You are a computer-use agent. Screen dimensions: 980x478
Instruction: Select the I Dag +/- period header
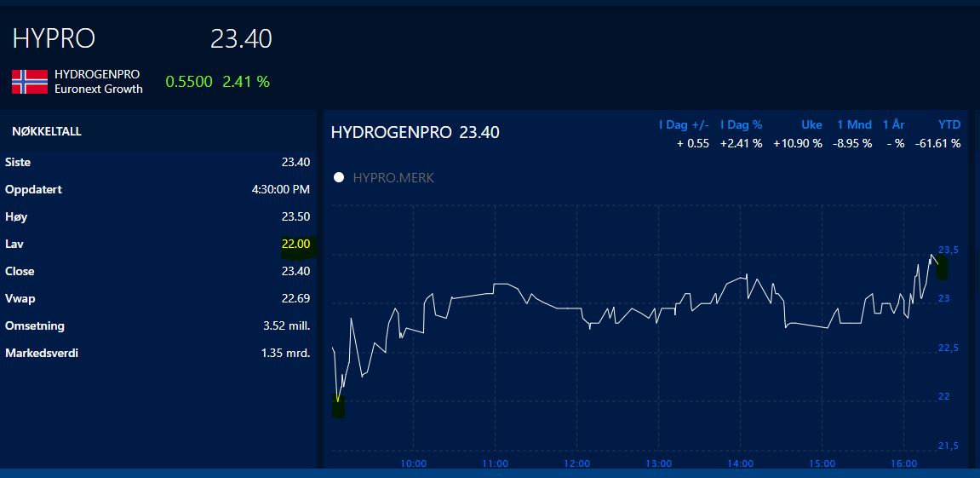(684, 125)
